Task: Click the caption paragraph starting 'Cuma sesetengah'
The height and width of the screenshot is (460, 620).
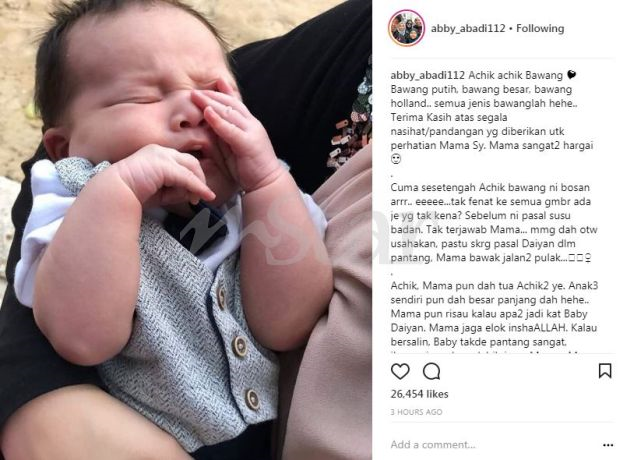Action: coord(494,223)
